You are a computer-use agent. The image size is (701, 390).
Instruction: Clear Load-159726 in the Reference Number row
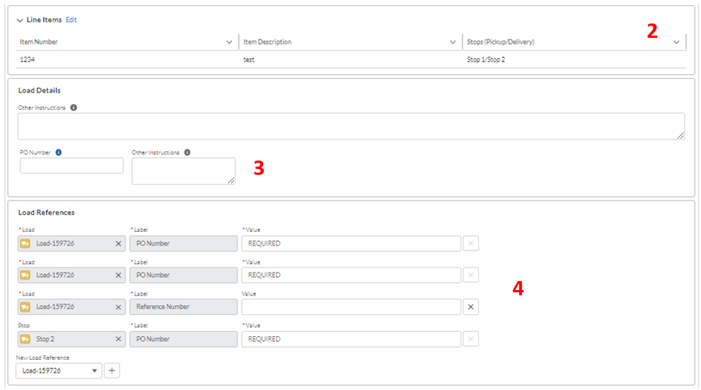(x=118, y=307)
